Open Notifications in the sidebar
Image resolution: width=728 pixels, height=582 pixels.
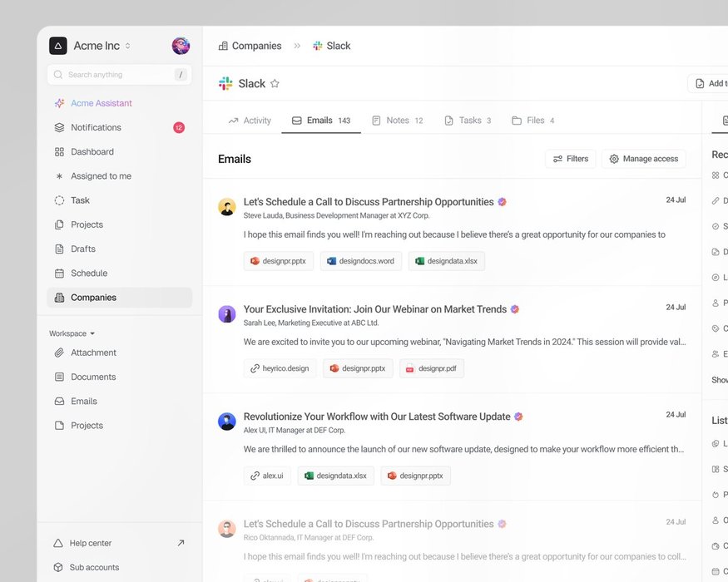(96, 128)
